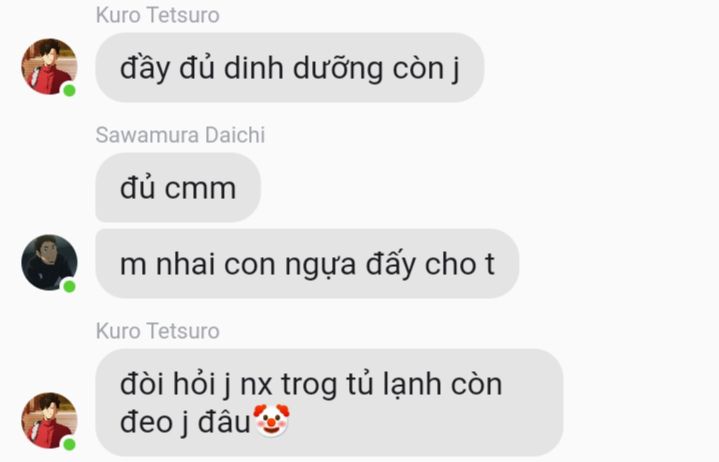This screenshot has width=719, height=462.
Task: Open Kuro Tetsuro's avatar beside 'đầy đủ dinh dưỡng' message
Action: pos(50,66)
